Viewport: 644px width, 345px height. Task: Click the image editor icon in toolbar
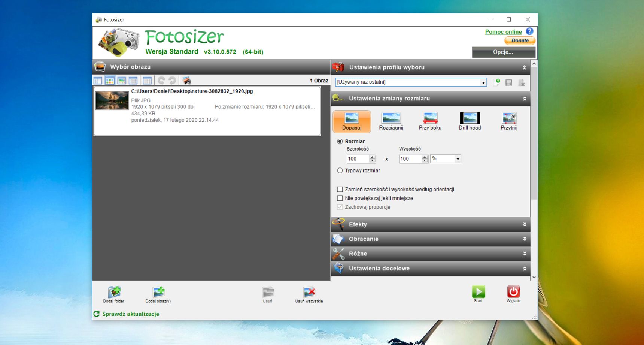(x=186, y=81)
